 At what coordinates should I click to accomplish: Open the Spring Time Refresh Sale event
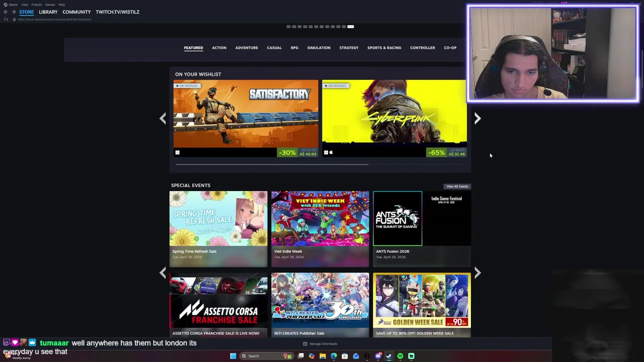point(218,229)
